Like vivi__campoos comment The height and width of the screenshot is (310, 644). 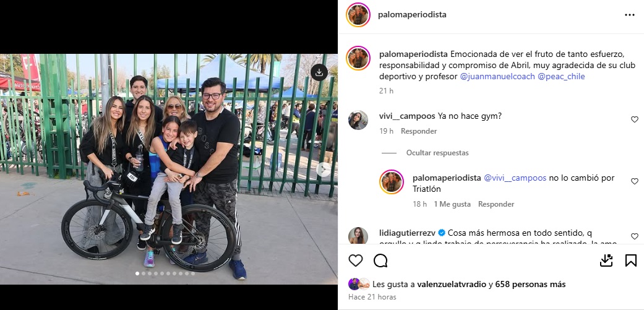(x=635, y=119)
